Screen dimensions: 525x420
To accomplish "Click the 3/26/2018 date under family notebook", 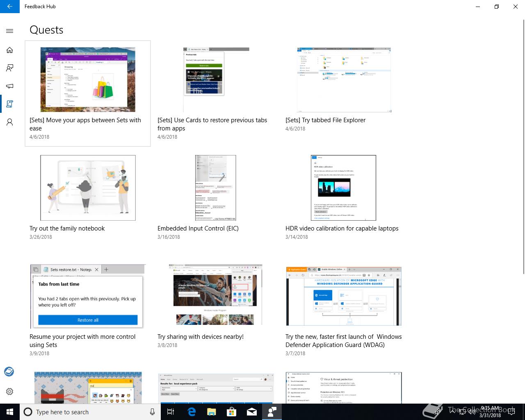I will pyautogui.click(x=41, y=237).
